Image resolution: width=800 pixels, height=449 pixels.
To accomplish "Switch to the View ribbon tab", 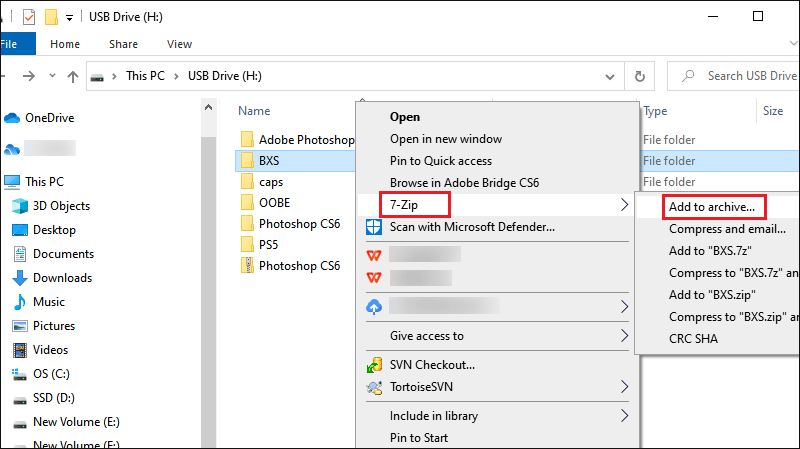I will point(180,44).
